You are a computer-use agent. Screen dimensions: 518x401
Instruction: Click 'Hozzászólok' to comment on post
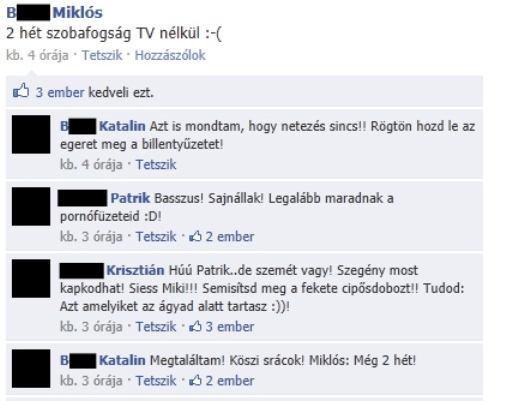click(x=170, y=55)
